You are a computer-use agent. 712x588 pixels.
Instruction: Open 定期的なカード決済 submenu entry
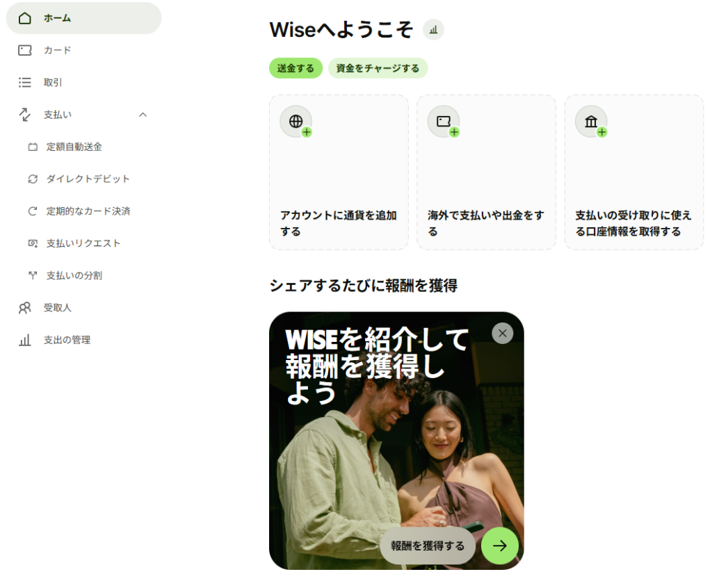pos(88,211)
